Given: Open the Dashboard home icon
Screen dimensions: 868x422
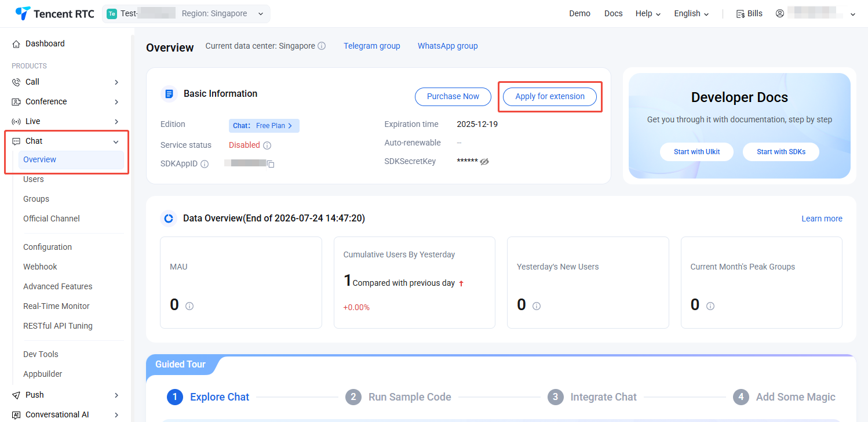Looking at the screenshot, I should coord(16,44).
